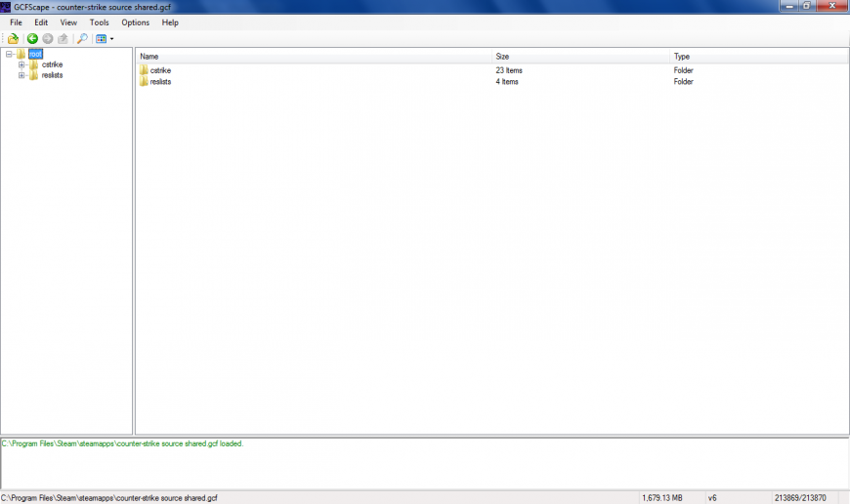Click the Views toolbar icon

101,39
